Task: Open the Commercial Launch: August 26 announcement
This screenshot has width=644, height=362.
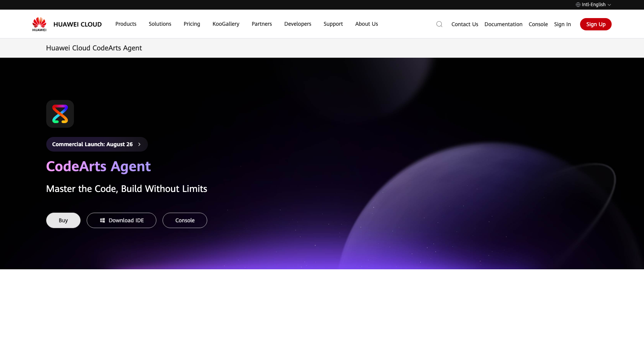Action: coord(97,144)
